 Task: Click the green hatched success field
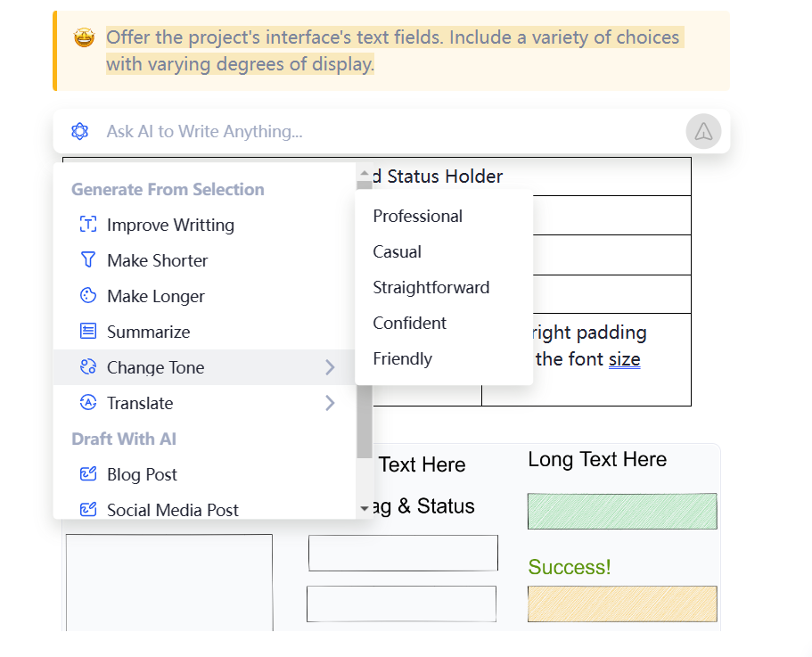coord(621,512)
